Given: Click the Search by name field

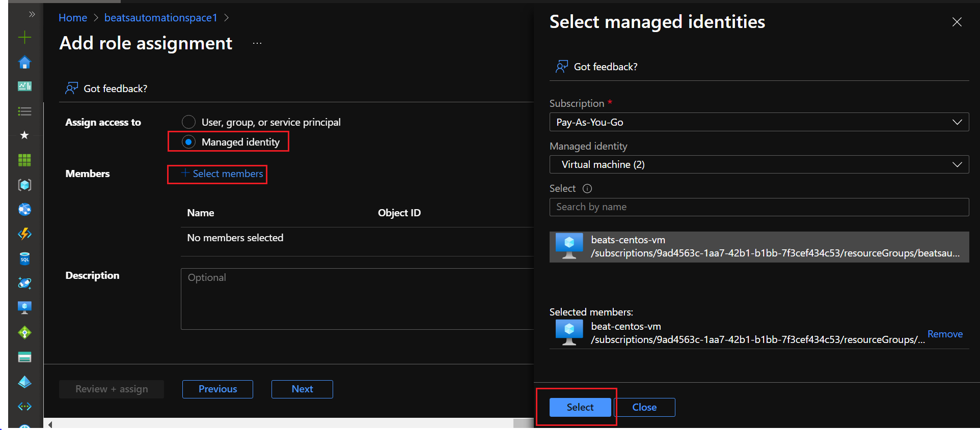Looking at the screenshot, I should pyautogui.click(x=758, y=207).
